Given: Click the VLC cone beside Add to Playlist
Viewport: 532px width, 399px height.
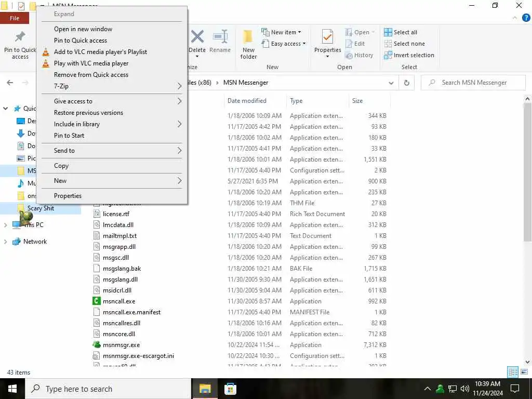Looking at the screenshot, I should (x=46, y=52).
